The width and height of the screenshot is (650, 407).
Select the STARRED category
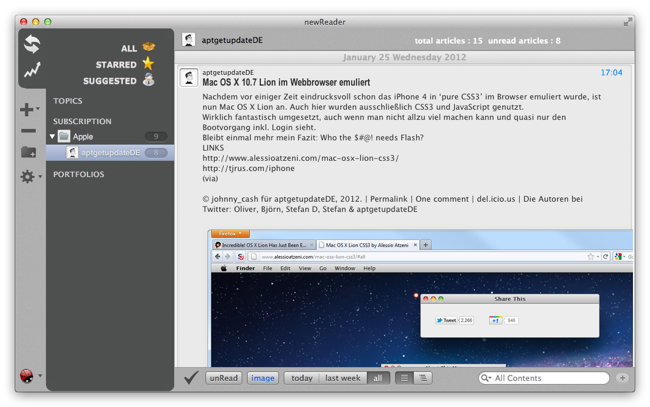click(x=116, y=65)
